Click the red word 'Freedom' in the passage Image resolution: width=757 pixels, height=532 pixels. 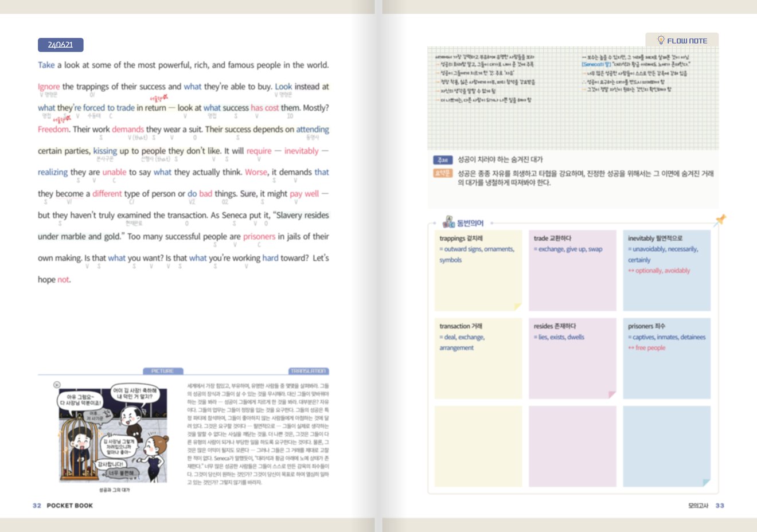coord(53,130)
